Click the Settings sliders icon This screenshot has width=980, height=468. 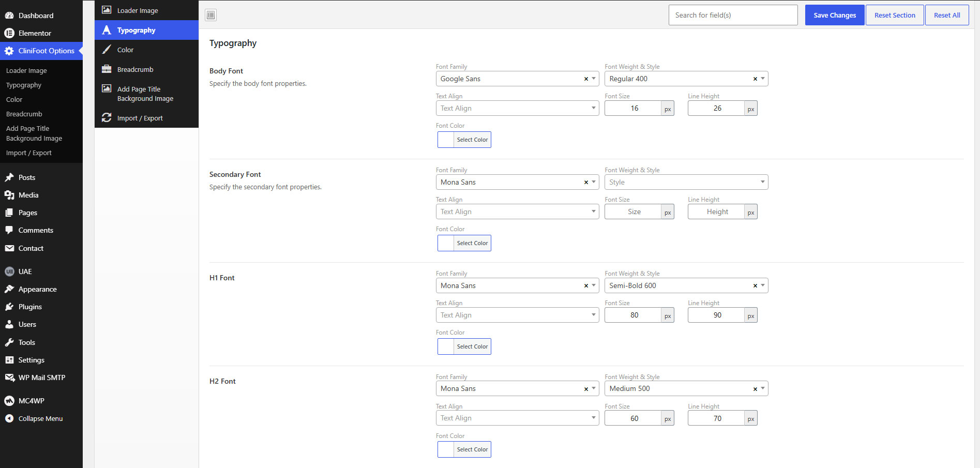(9, 360)
